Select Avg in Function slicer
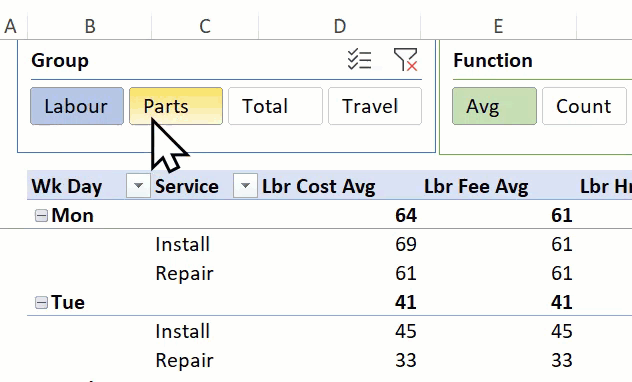This screenshot has height=382, width=632. point(494,106)
